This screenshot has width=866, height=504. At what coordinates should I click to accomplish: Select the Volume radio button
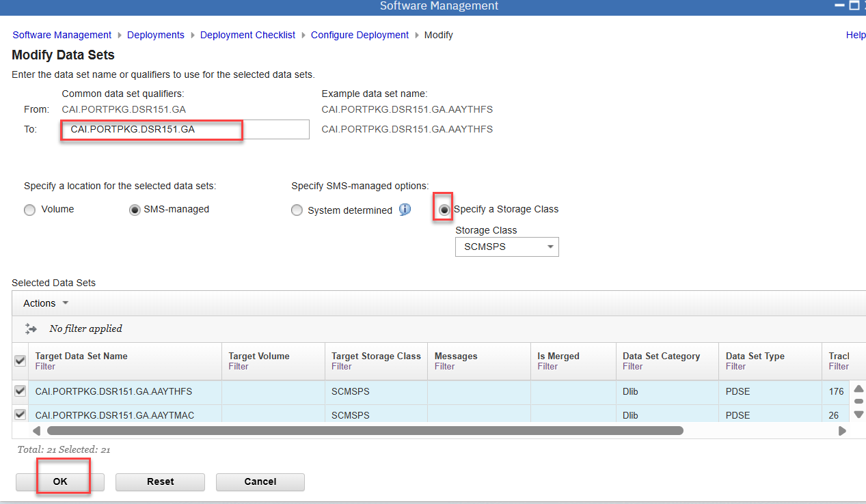coord(29,210)
